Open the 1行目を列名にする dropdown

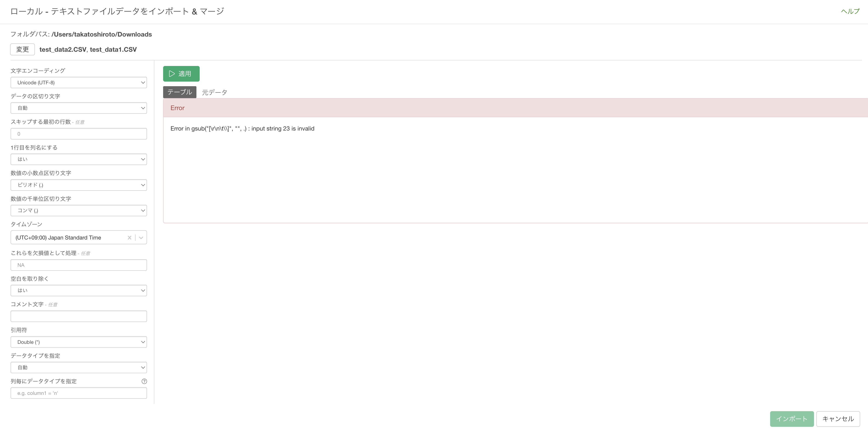tap(79, 159)
